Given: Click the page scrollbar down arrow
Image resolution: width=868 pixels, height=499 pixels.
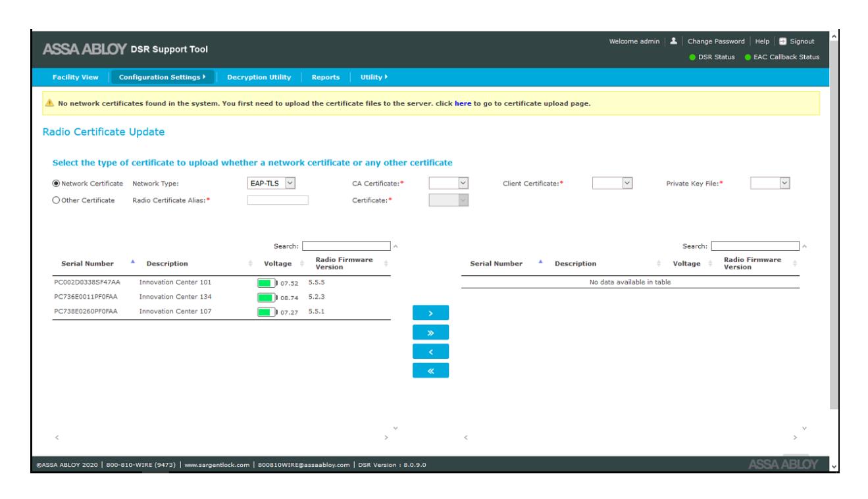Looking at the screenshot, I should pyautogui.click(x=835, y=467).
